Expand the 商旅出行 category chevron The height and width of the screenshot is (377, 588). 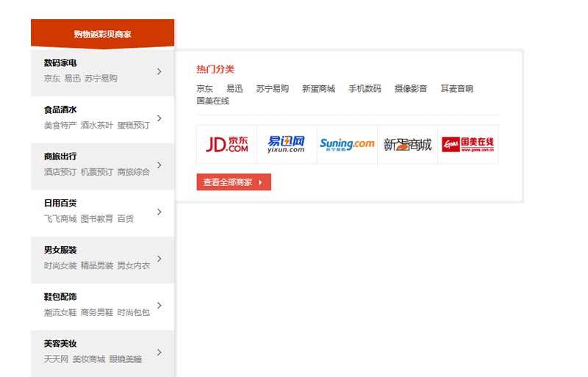pyautogui.click(x=159, y=165)
